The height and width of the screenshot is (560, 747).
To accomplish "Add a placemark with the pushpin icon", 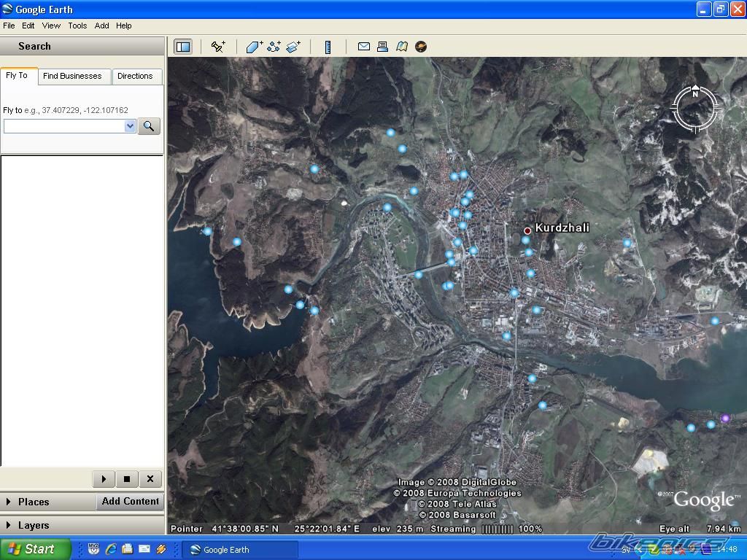I will click(217, 47).
